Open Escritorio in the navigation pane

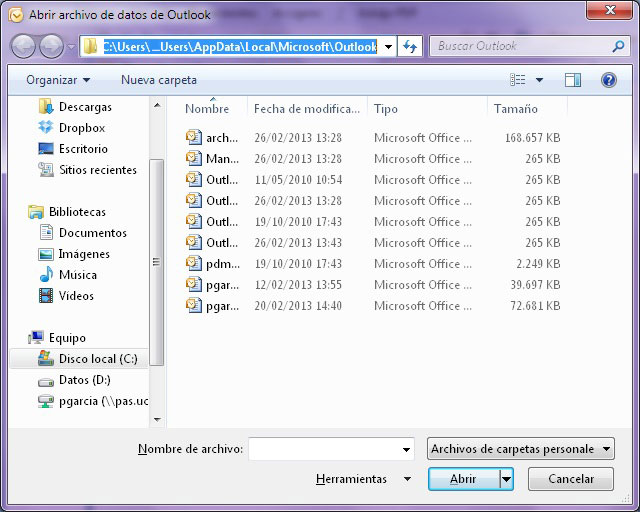[83, 149]
